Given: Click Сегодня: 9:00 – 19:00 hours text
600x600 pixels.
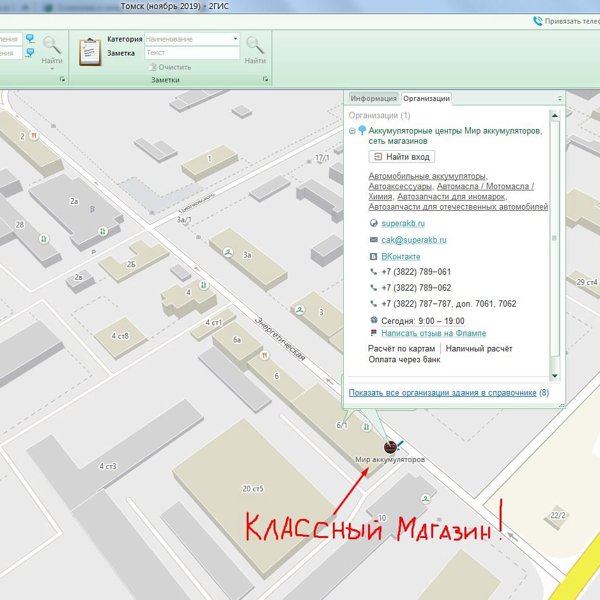Looking at the screenshot, I should 422,321.
